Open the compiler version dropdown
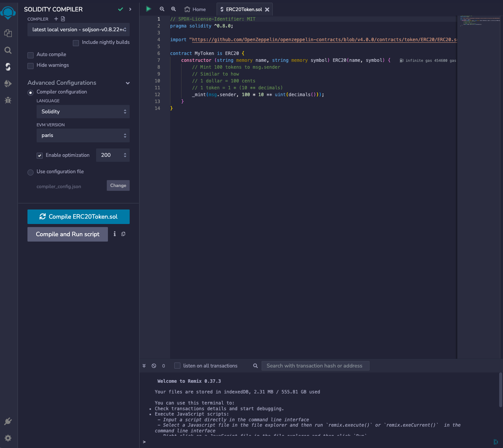The image size is (503, 448). click(79, 29)
